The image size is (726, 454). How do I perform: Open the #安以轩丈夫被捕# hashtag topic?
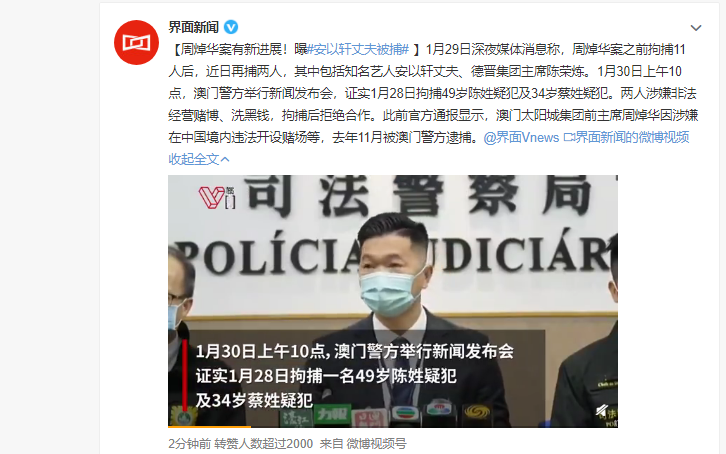pos(358,49)
